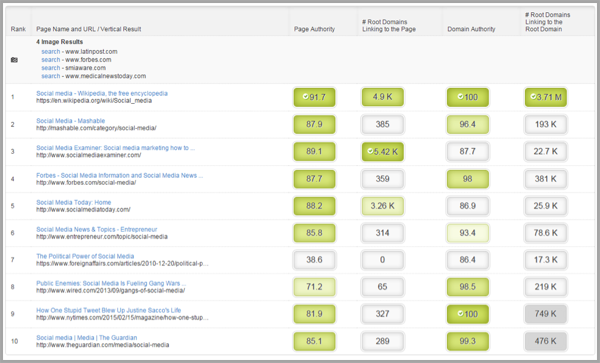Click the 3.26 K linking domains value
The width and height of the screenshot is (600, 363).
coord(383,206)
